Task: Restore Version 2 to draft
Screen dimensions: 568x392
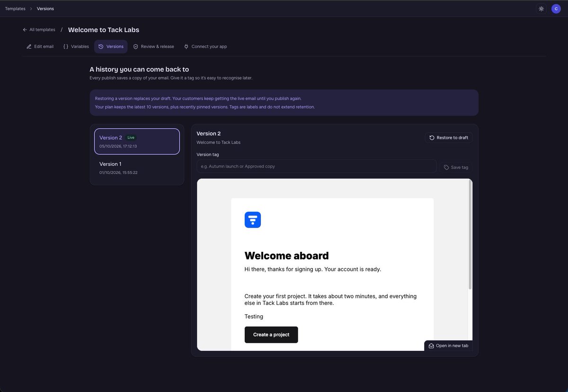Action: pyautogui.click(x=449, y=138)
